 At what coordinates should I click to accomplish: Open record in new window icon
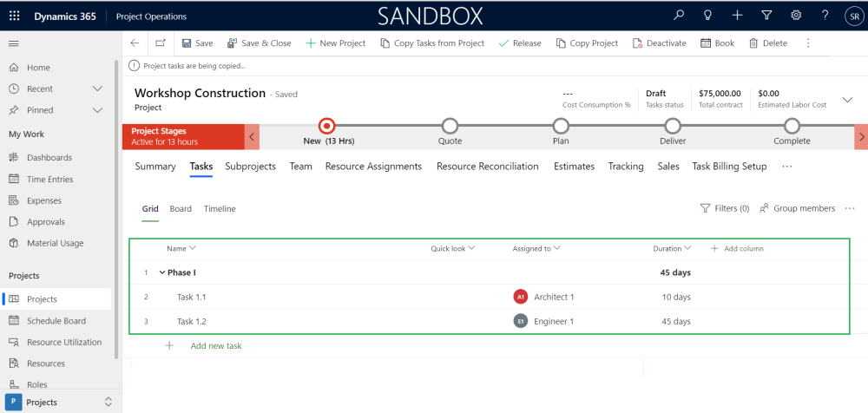[161, 43]
